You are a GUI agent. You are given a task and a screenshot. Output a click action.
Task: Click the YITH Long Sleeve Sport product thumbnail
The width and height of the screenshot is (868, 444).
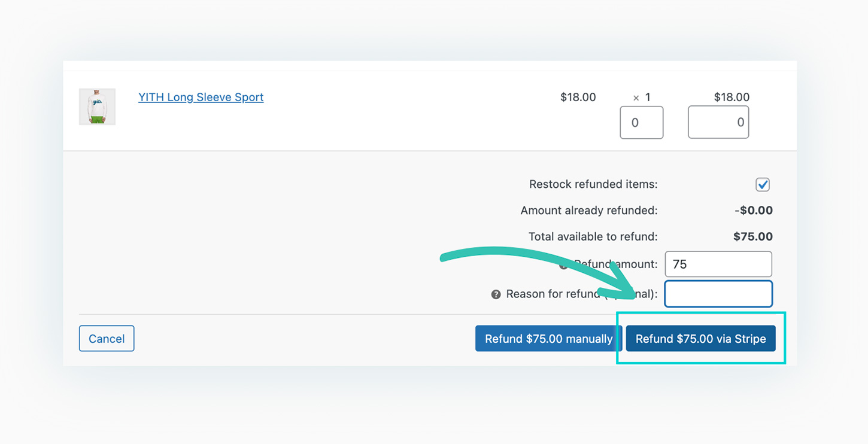tap(97, 107)
